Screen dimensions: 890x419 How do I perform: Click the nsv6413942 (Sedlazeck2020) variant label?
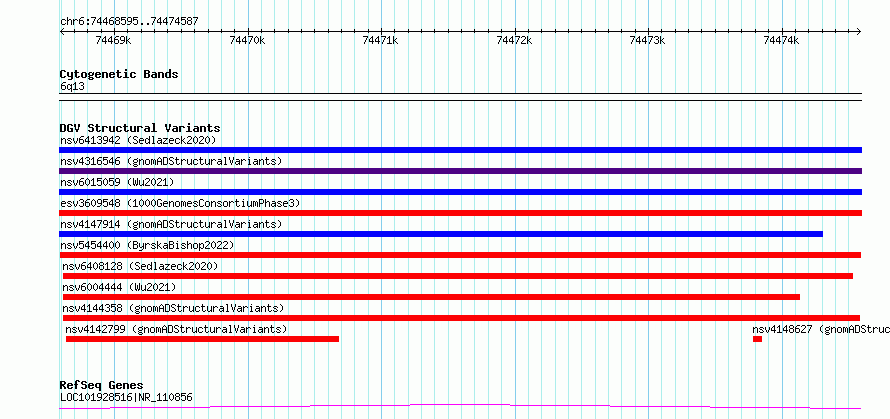pos(138,140)
